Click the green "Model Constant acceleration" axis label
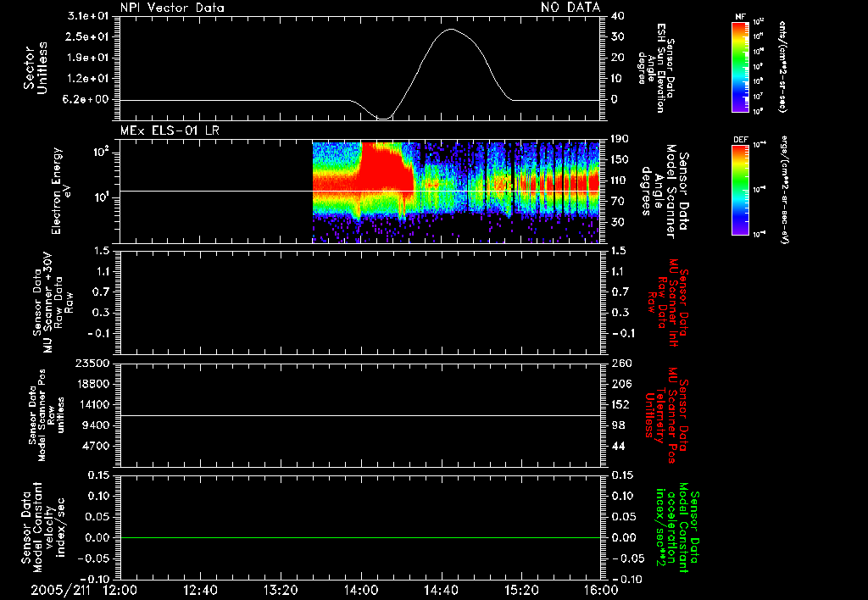The image size is (868, 600). (678, 527)
